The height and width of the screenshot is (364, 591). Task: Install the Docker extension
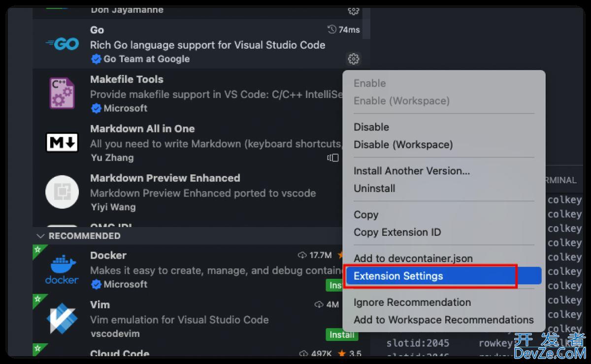coord(335,285)
